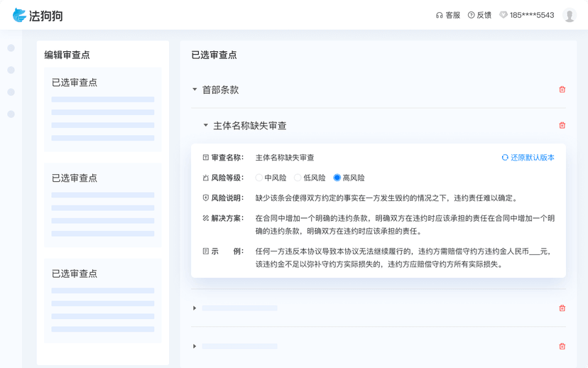This screenshot has width=588, height=368.
Task: Open the 反馈 feedback link
Action: pyautogui.click(x=479, y=15)
